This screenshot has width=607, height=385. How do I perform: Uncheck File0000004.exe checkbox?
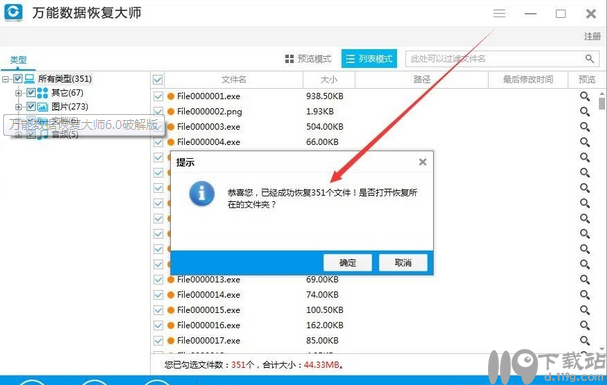pos(158,142)
